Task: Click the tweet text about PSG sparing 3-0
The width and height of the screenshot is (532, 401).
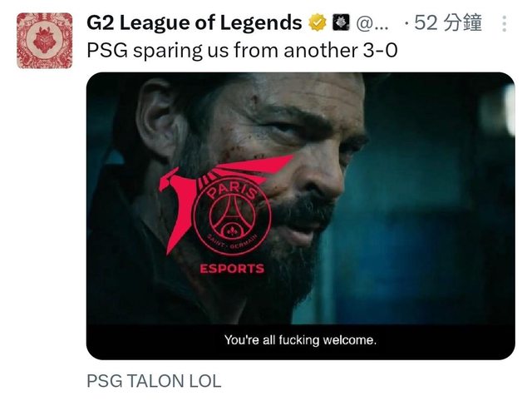Action: pos(242,51)
